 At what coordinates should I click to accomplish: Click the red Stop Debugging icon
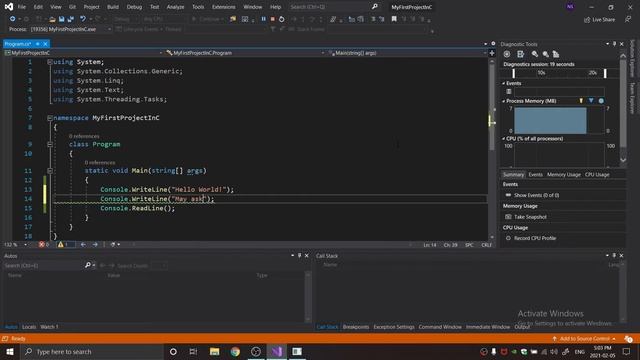[x=273, y=19]
